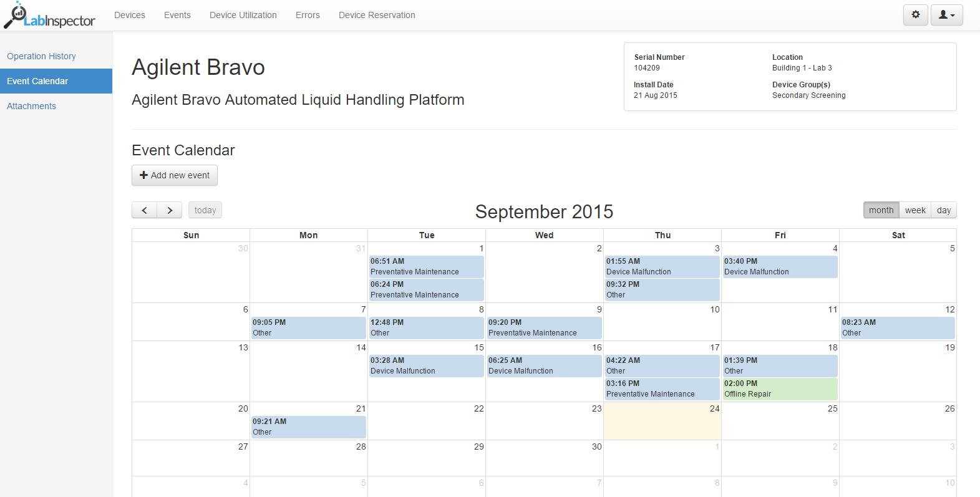Open the Event Calendar sidebar item
Image resolution: width=980 pixels, height=497 pixels.
pyautogui.click(x=37, y=81)
